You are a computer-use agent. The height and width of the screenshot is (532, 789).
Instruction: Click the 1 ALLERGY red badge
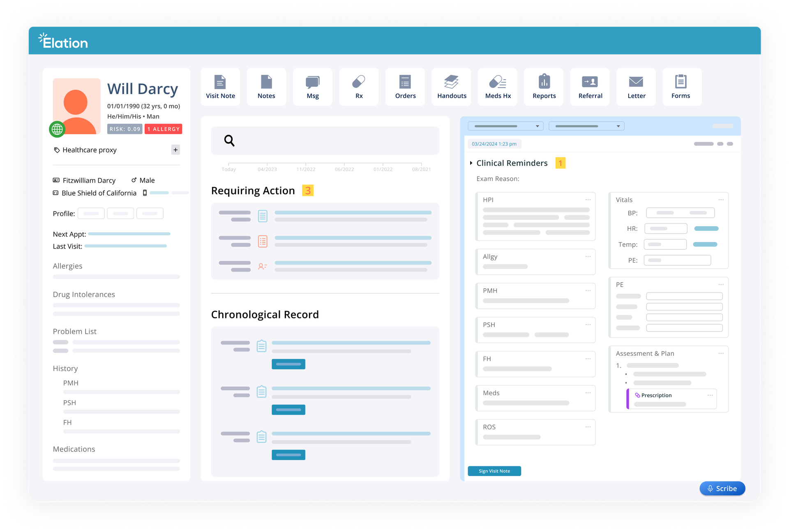[164, 129]
